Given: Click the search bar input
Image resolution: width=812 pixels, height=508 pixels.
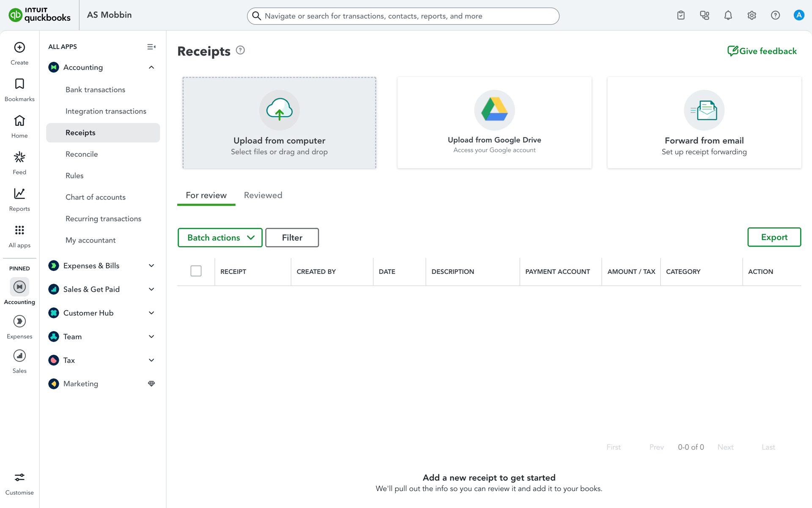Looking at the screenshot, I should coord(403,16).
